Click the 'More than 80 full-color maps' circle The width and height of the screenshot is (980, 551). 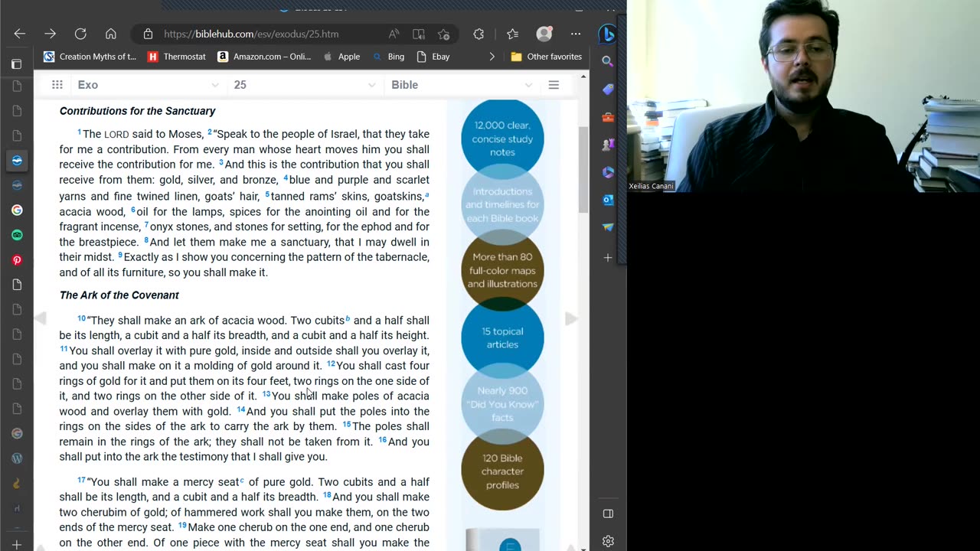502,270
